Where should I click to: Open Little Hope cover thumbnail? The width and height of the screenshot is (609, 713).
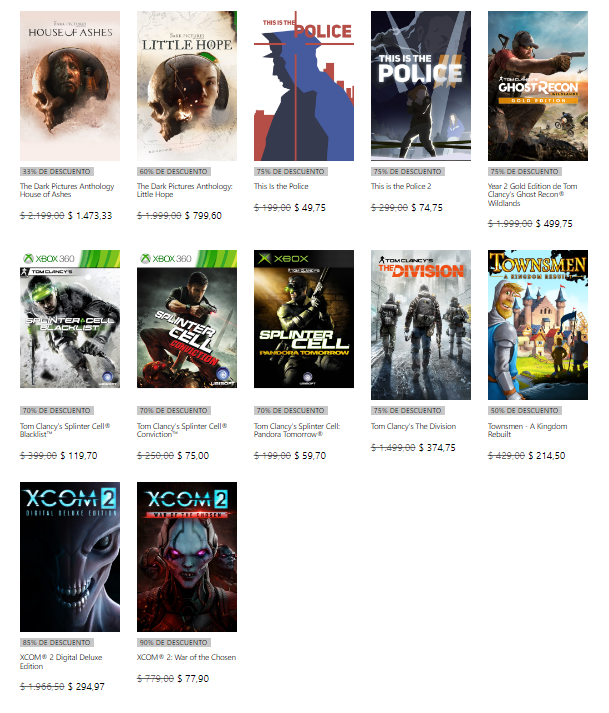tap(186, 86)
